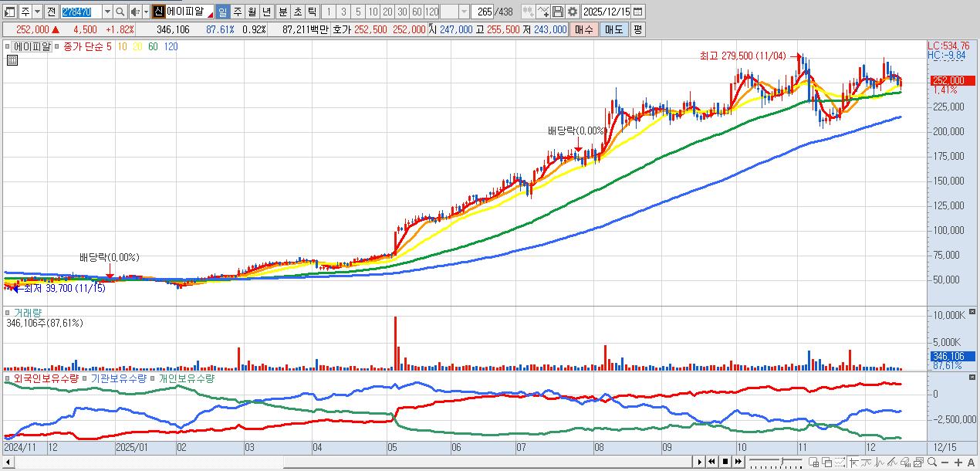The width and height of the screenshot is (980, 471).
Task: Select the 초 (second) period toggle
Action: click(297, 12)
